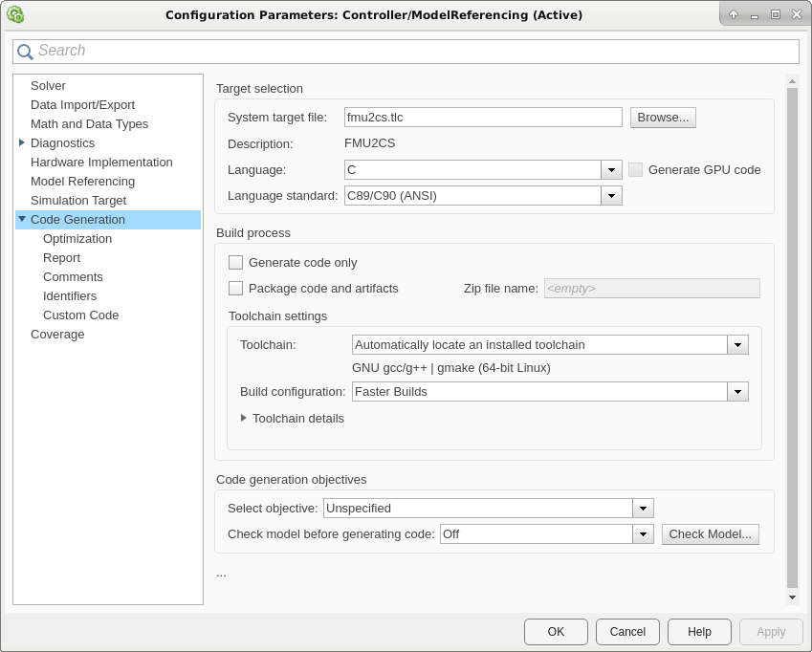Open the Optimization subpage

[77, 239]
